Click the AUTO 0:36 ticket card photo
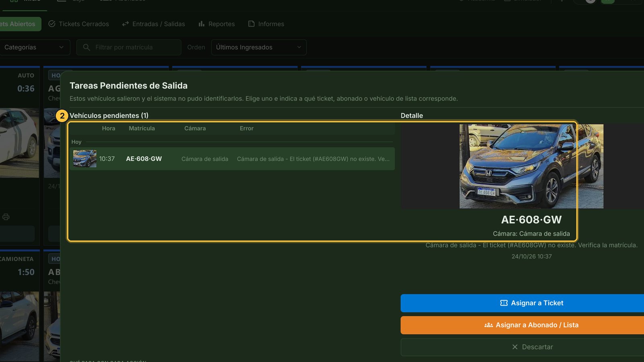Viewport: 644px width, 362px height. (19, 143)
